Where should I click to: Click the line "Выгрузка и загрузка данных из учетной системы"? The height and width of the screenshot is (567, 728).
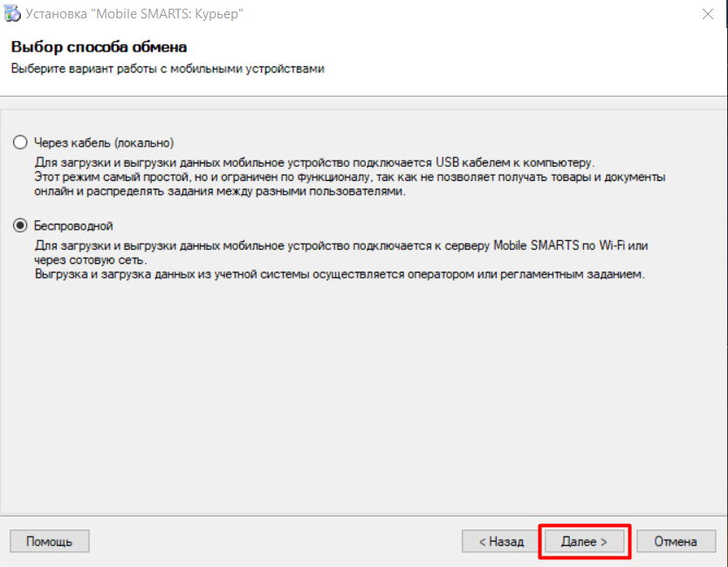click(x=340, y=274)
